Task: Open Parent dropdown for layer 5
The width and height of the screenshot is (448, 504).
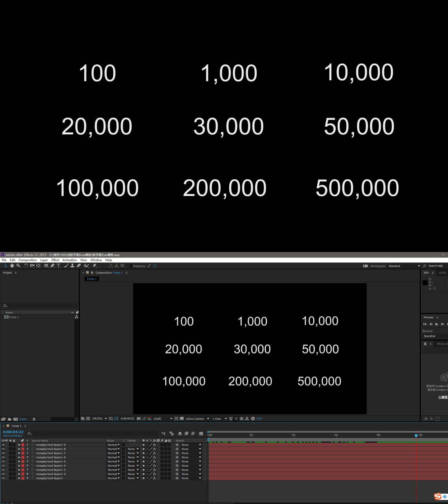Action: tap(191, 462)
